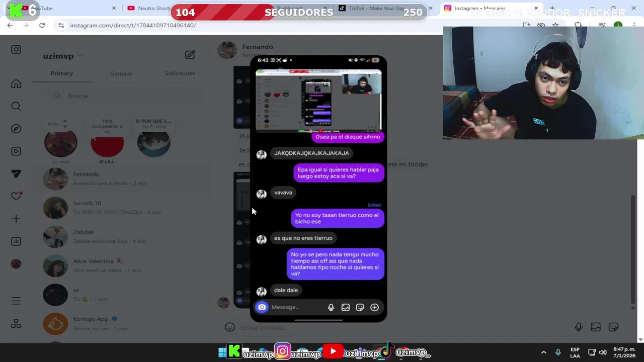The height and width of the screenshot is (362, 644).
Task: Open the More hamburger menu
Action: tap(16, 301)
